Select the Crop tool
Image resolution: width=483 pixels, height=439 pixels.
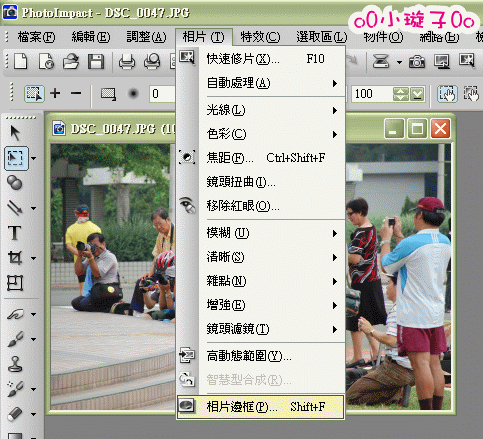[15, 258]
